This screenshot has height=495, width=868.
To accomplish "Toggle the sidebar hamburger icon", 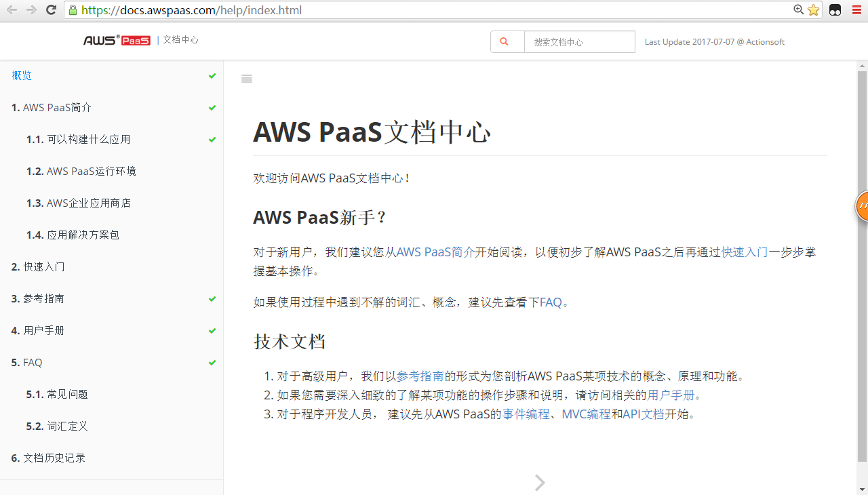I will [247, 79].
